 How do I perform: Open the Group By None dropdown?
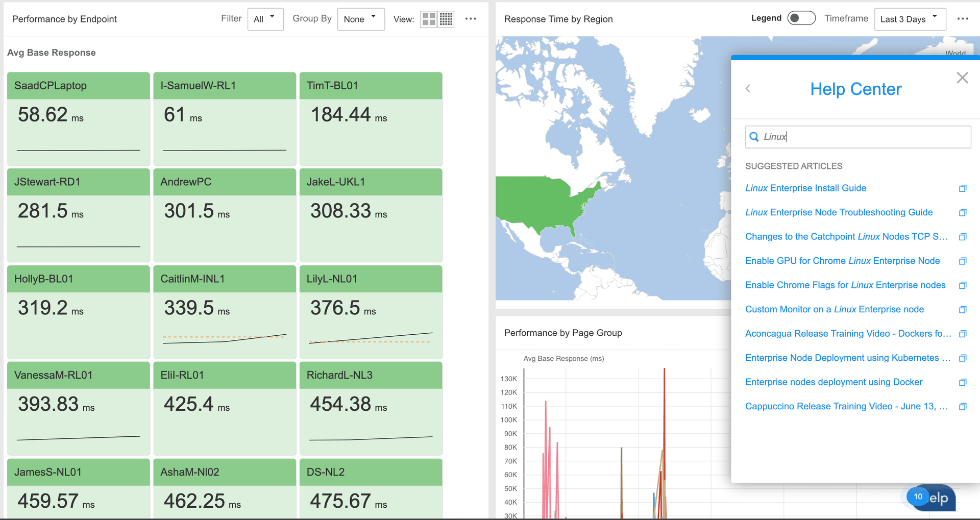360,19
